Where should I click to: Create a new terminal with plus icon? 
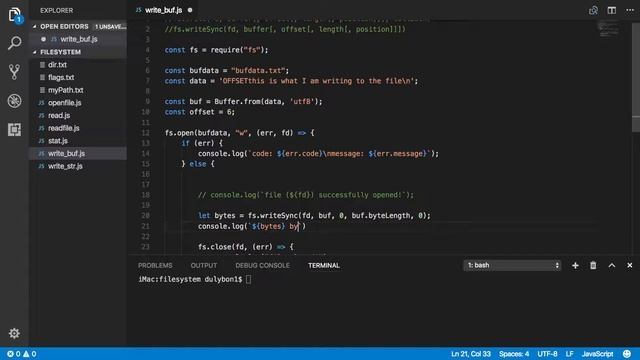point(575,265)
